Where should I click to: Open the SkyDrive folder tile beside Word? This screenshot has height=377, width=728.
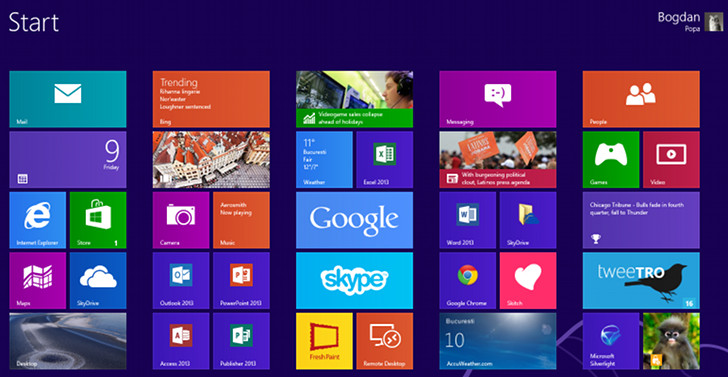pos(528,220)
